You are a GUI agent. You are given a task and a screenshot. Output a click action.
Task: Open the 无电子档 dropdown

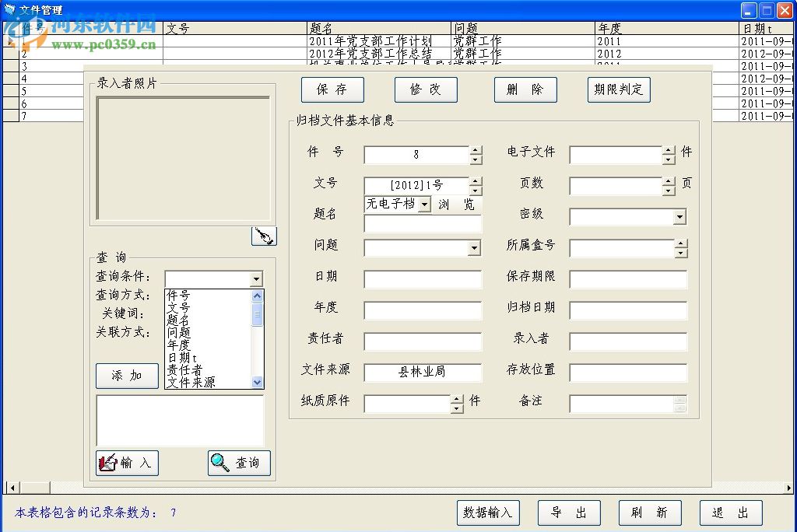pyautogui.click(x=425, y=204)
